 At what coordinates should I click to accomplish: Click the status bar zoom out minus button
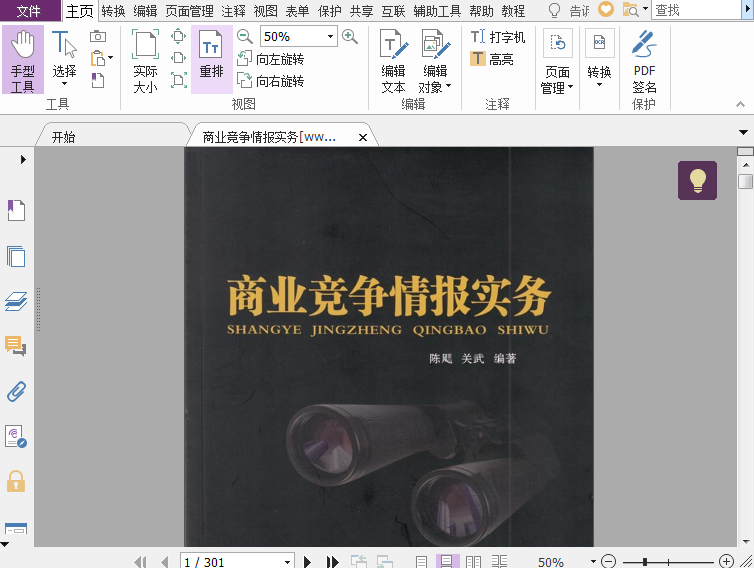click(x=609, y=562)
